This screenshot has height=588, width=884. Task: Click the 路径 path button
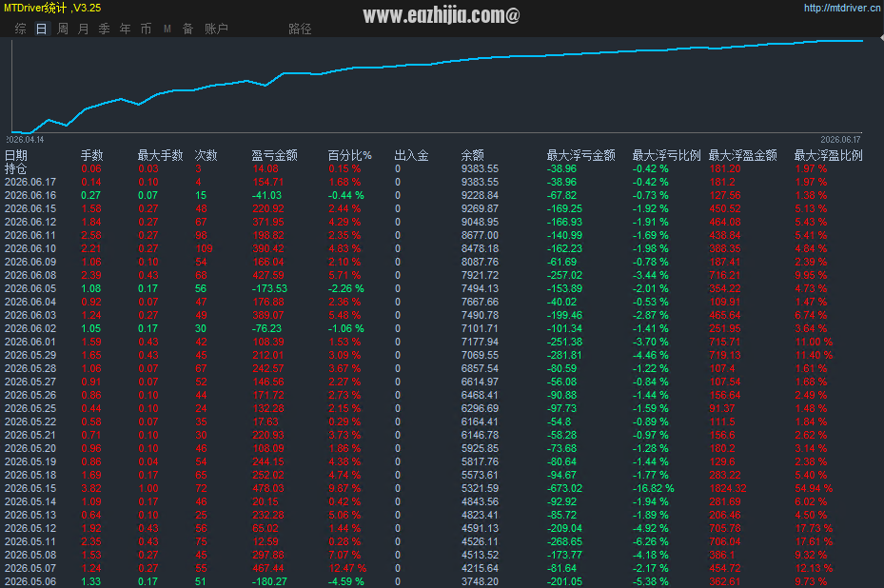(x=300, y=29)
